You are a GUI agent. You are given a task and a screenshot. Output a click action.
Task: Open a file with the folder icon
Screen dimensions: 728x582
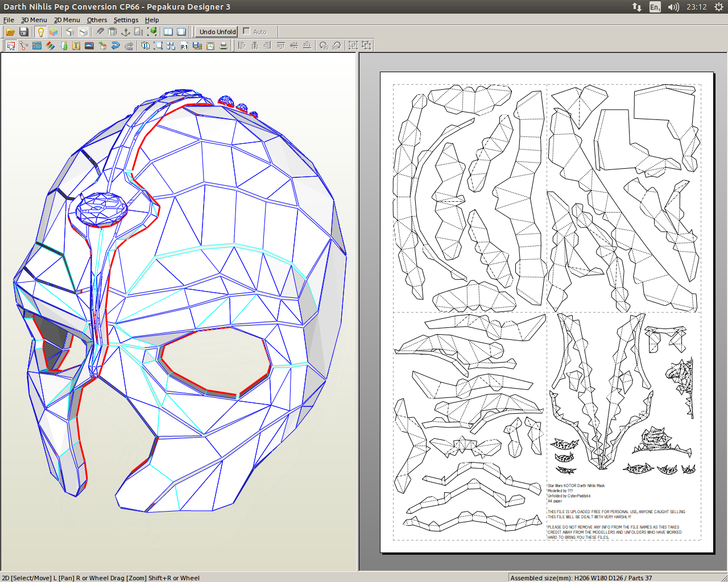click(x=10, y=32)
